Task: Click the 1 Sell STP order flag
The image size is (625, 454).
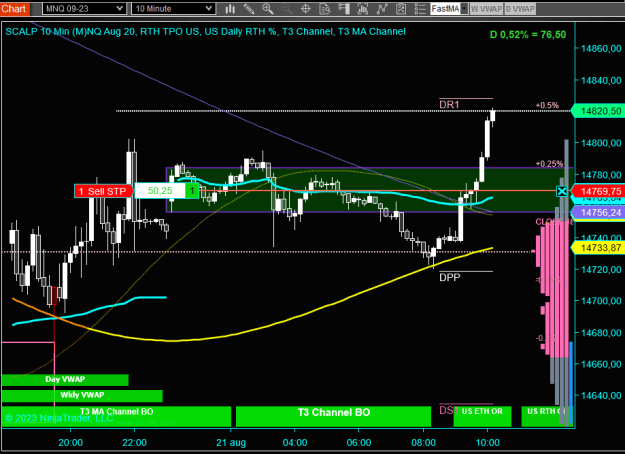Action: pyautogui.click(x=104, y=191)
